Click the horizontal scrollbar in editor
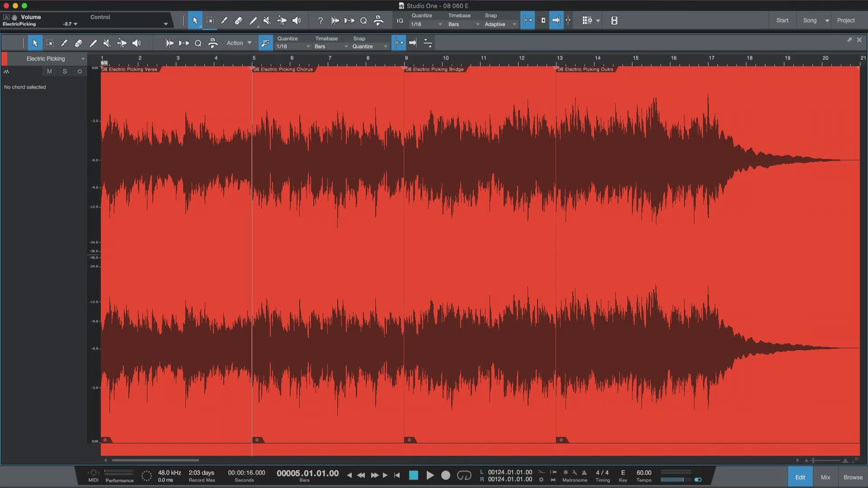This screenshot has width=868, height=488. pos(156,460)
